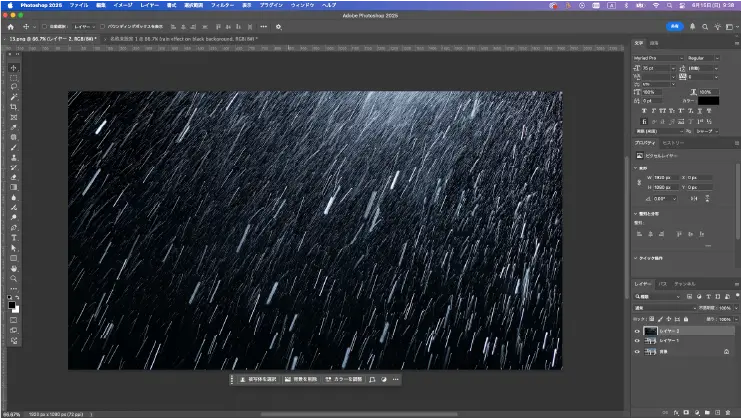Select the Brush tool
741x418 pixels.
point(14,147)
